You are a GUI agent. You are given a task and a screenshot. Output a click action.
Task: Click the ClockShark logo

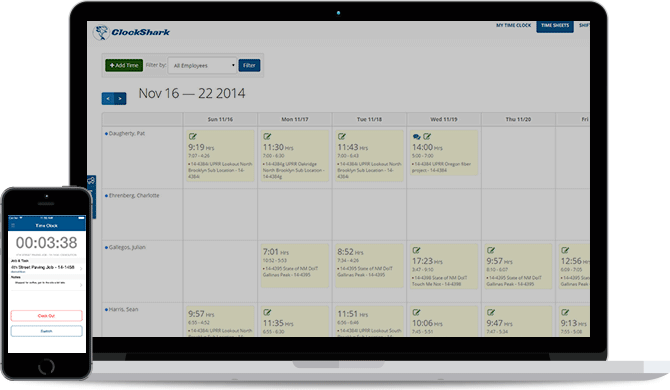pyautogui.click(x=132, y=32)
